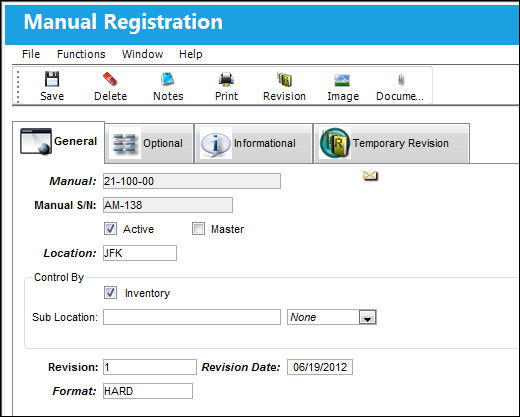Click the Print printer icon
Image resolution: width=520 pixels, height=417 pixels.
pos(226,79)
